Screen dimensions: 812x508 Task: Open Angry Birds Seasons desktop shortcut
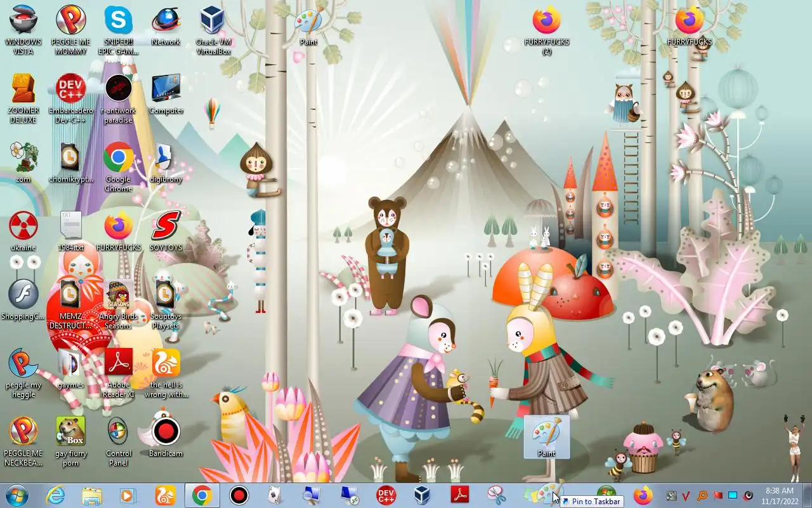point(118,304)
